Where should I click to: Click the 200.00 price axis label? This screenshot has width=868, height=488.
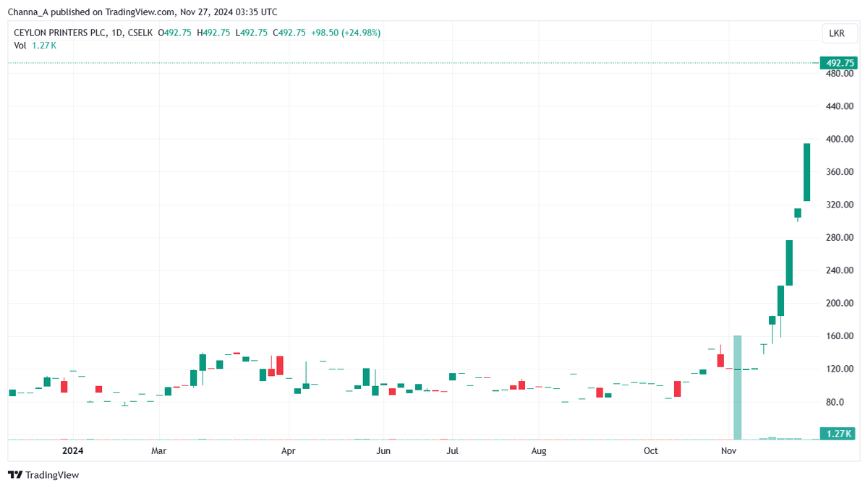(x=840, y=304)
